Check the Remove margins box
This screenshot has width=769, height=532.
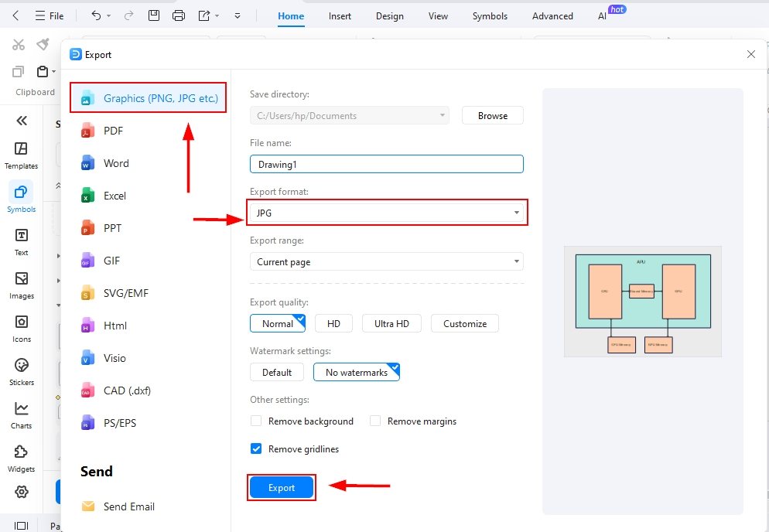coord(375,421)
